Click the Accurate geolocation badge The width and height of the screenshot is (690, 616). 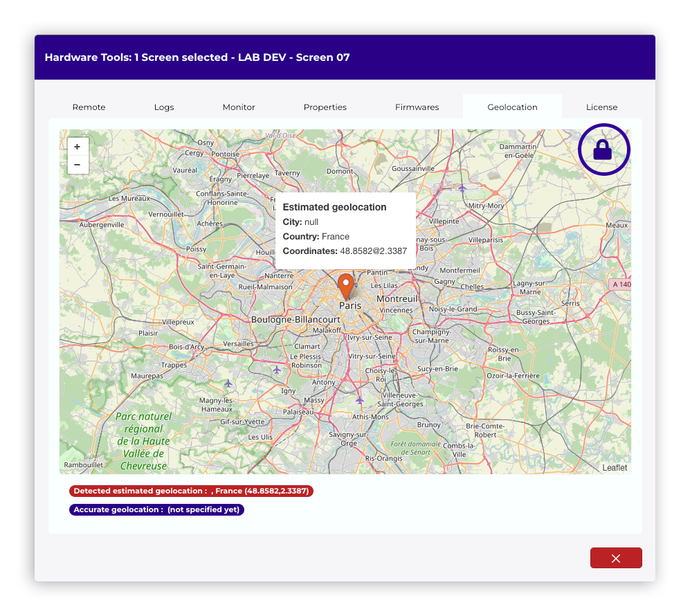tap(156, 510)
